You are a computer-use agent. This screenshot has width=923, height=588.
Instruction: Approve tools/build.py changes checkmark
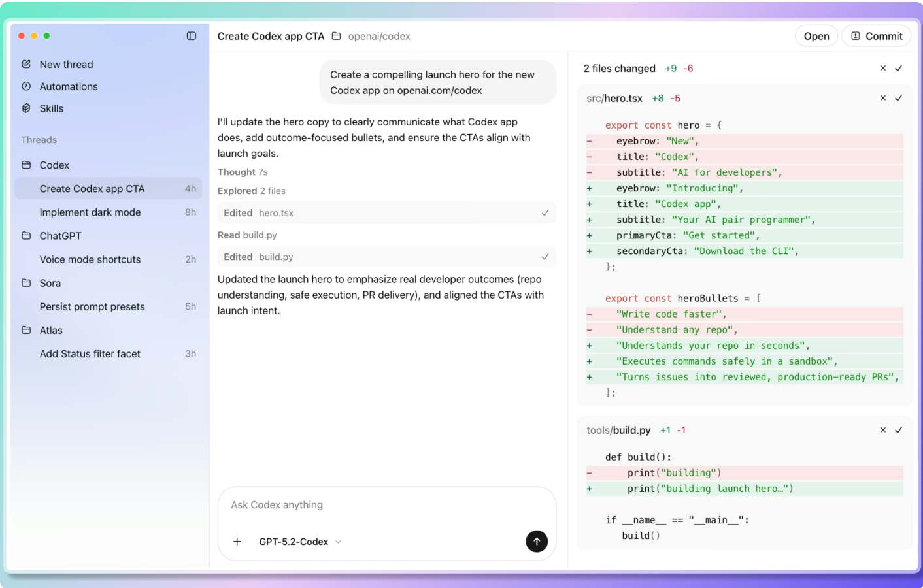pos(899,430)
